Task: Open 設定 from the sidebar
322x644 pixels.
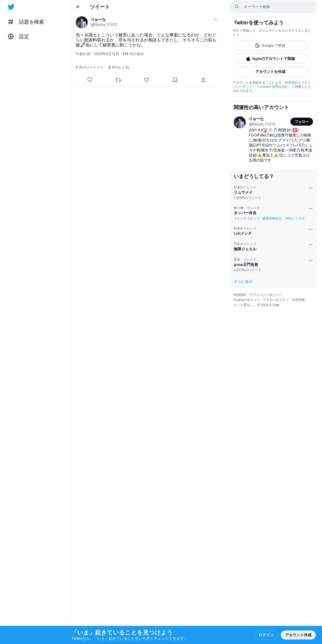Action: (x=19, y=37)
